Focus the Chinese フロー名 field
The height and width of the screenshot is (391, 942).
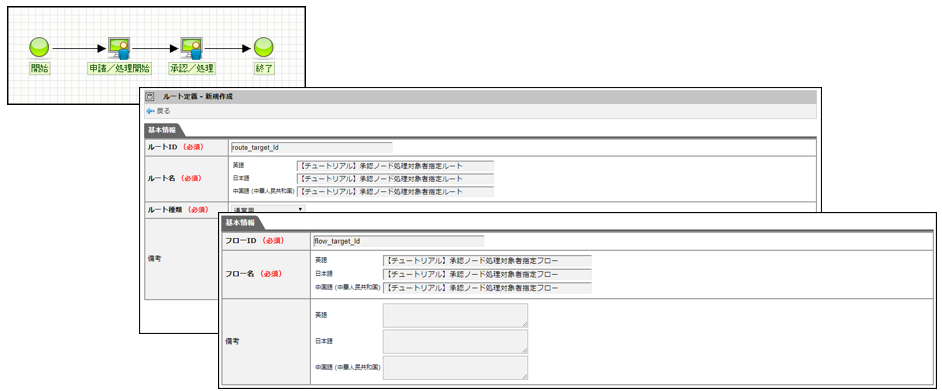[x=487, y=288]
